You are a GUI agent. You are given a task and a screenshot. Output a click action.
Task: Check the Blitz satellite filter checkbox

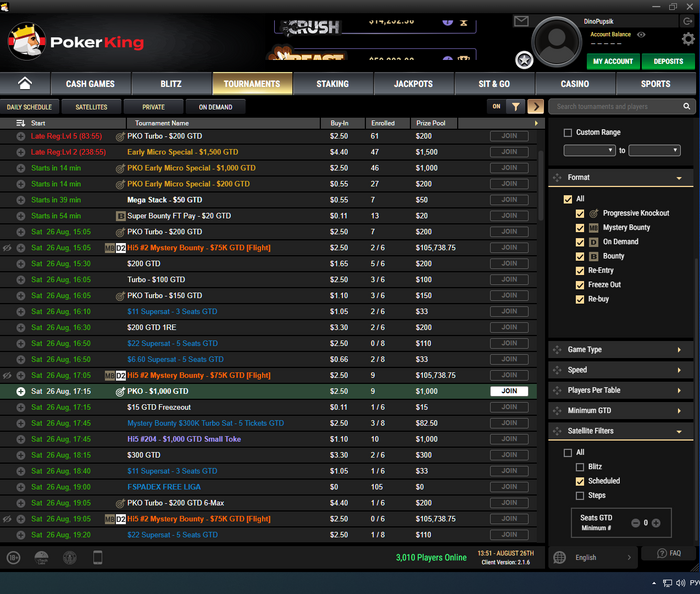pyautogui.click(x=580, y=467)
